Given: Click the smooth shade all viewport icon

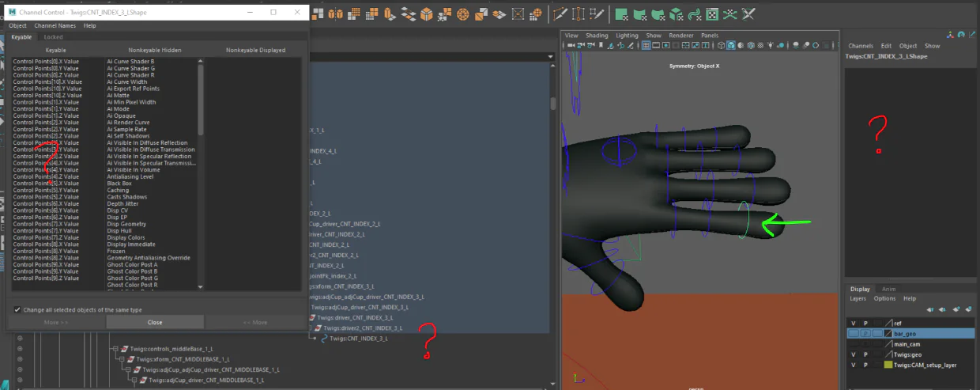Looking at the screenshot, I should tap(731, 45).
